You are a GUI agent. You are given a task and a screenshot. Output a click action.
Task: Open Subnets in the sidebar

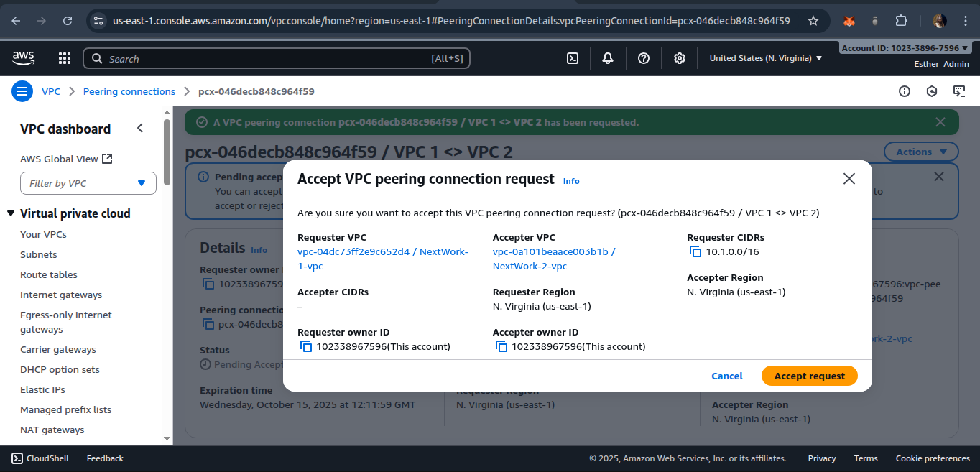coord(39,254)
